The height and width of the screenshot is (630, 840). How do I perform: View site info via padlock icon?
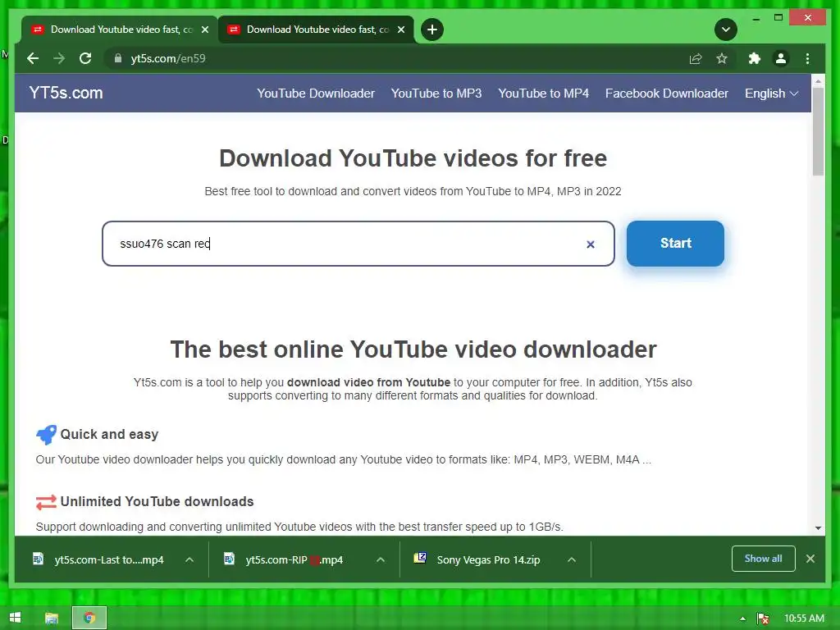coord(118,58)
